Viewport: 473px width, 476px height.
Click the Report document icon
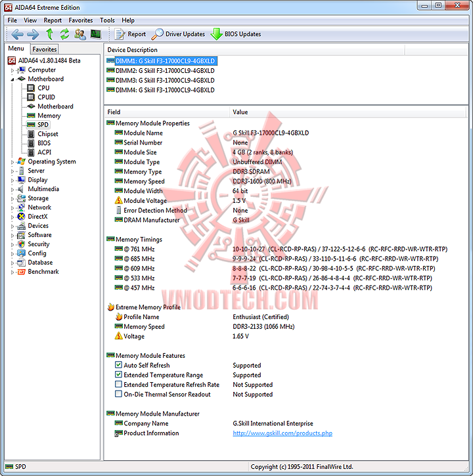click(120, 34)
